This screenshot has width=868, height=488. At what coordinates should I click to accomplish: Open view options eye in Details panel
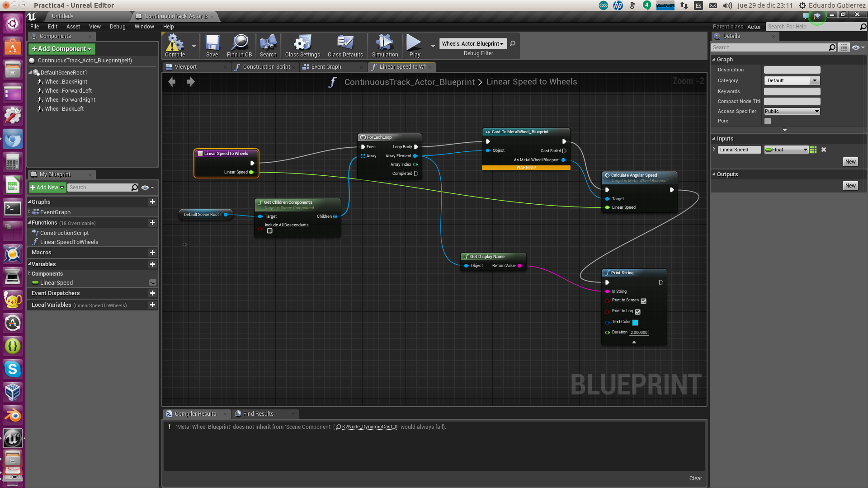click(858, 47)
